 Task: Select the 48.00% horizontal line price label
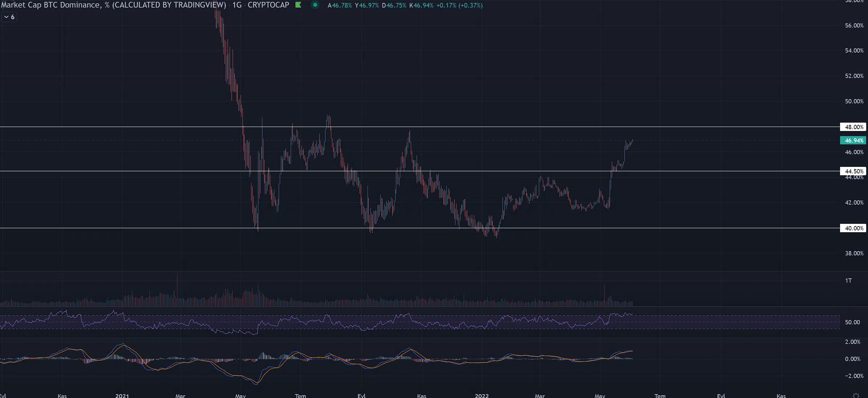tap(853, 127)
